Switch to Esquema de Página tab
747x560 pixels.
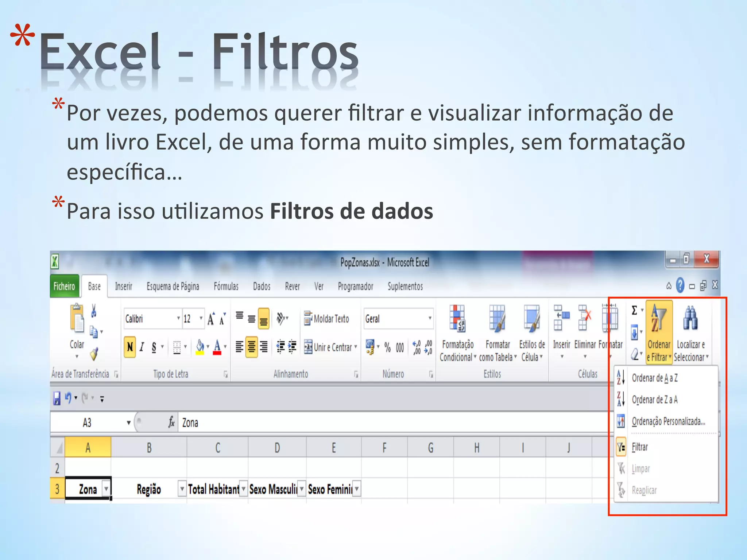pos(173,287)
